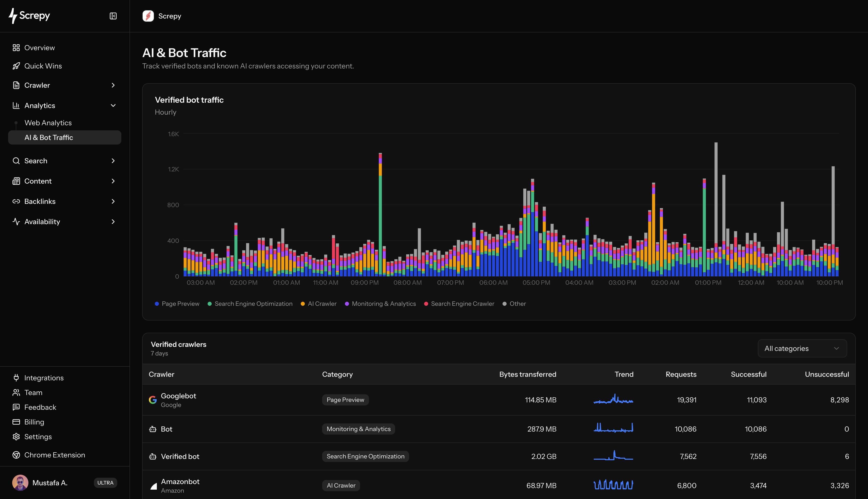Click the AI Crawler category tag

click(x=341, y=486)
